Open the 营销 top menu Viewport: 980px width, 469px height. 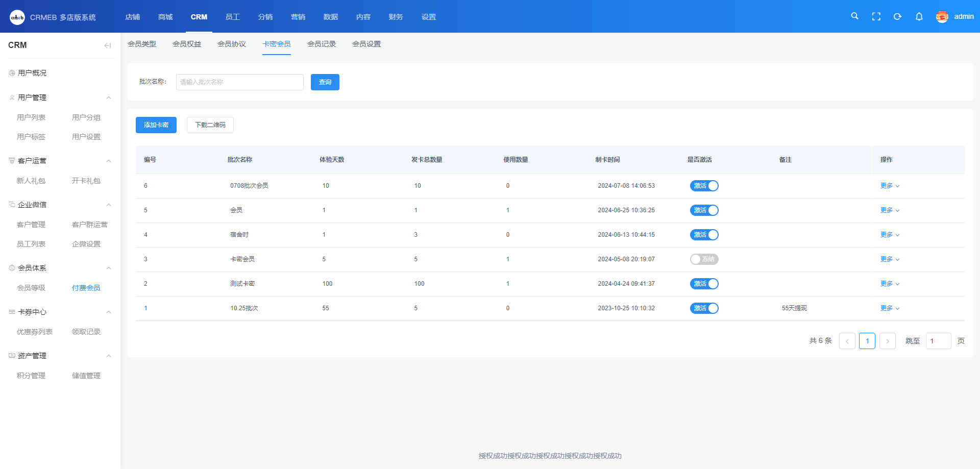click(x=298, y=17)
